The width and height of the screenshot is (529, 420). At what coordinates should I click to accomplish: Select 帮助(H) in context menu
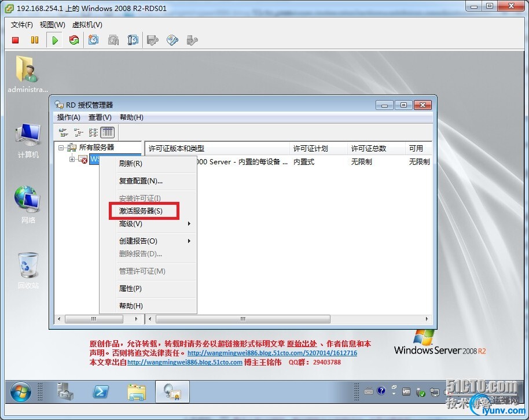click(148, 305)
